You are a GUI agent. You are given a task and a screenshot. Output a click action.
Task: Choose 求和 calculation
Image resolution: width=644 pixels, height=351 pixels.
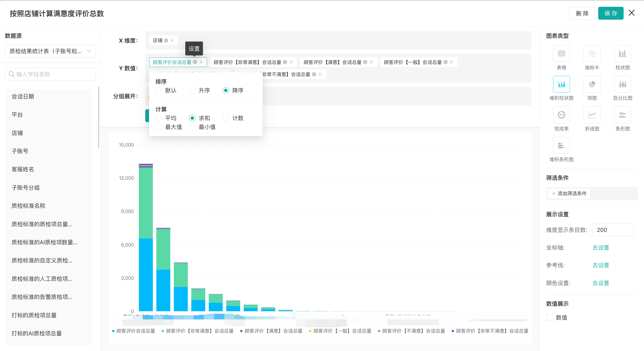tap(192, 118)
